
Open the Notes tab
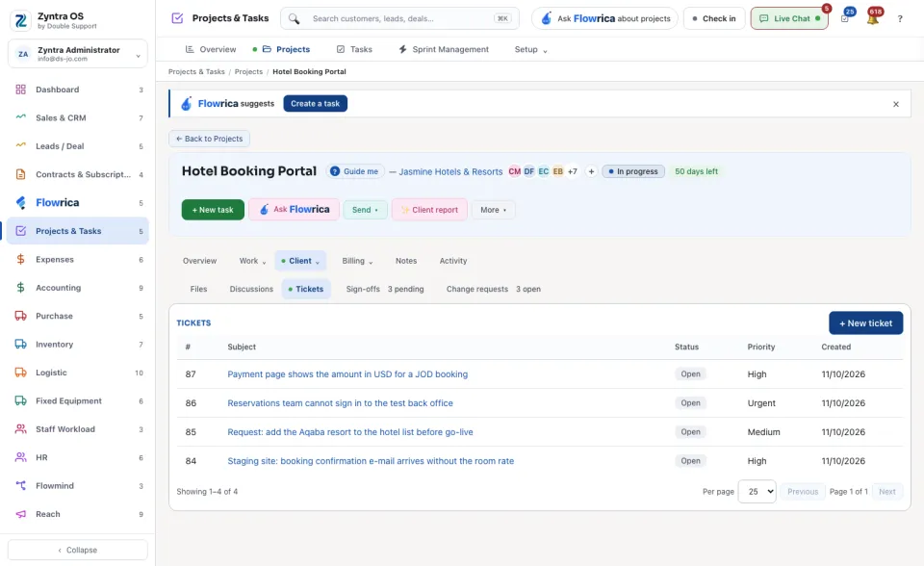pyautogui.click(x=406, y=261)
